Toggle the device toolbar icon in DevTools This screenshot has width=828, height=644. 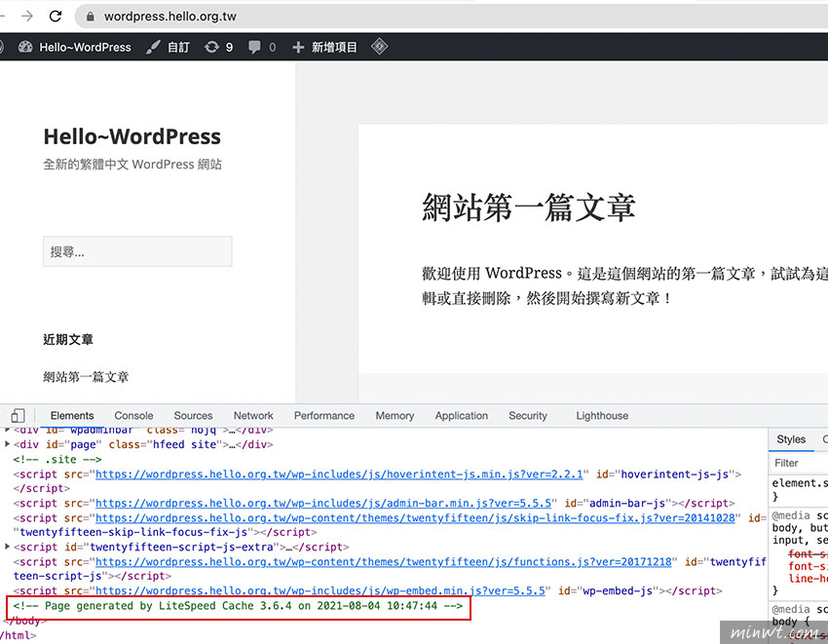pyautogui.click(x=18, y=416)
